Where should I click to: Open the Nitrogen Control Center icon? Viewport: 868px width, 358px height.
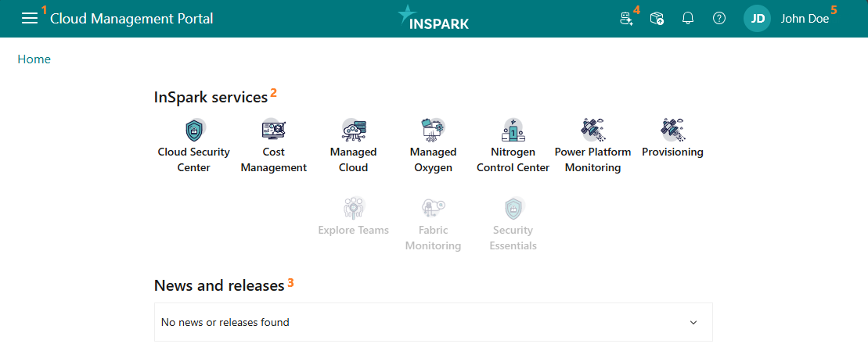[x=513, y=130]
